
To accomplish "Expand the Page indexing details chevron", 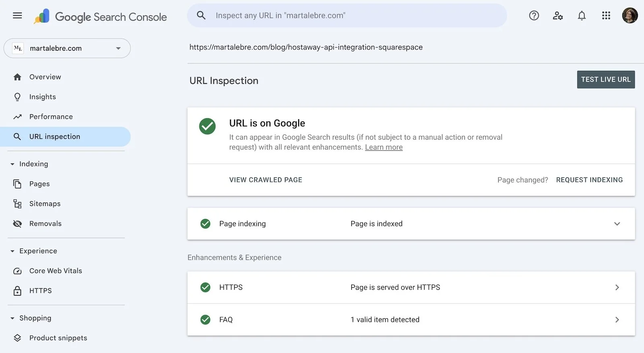I will 617,224.
